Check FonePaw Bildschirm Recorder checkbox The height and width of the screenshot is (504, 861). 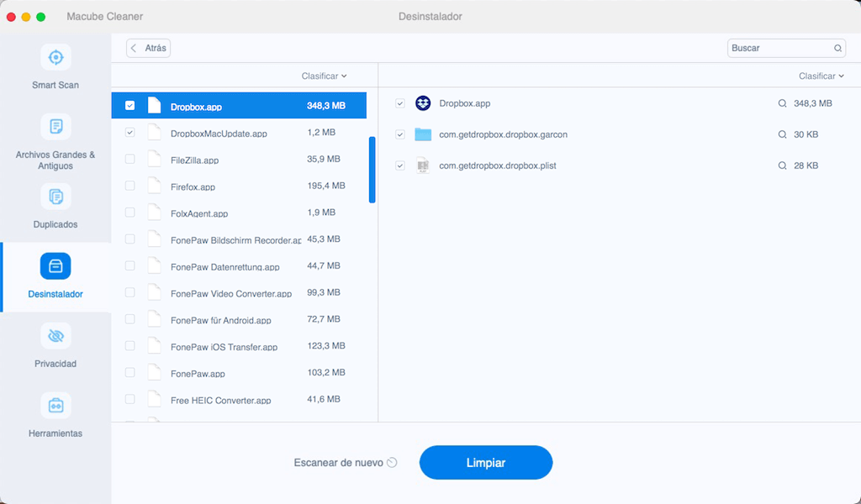(x=129, y=239)
